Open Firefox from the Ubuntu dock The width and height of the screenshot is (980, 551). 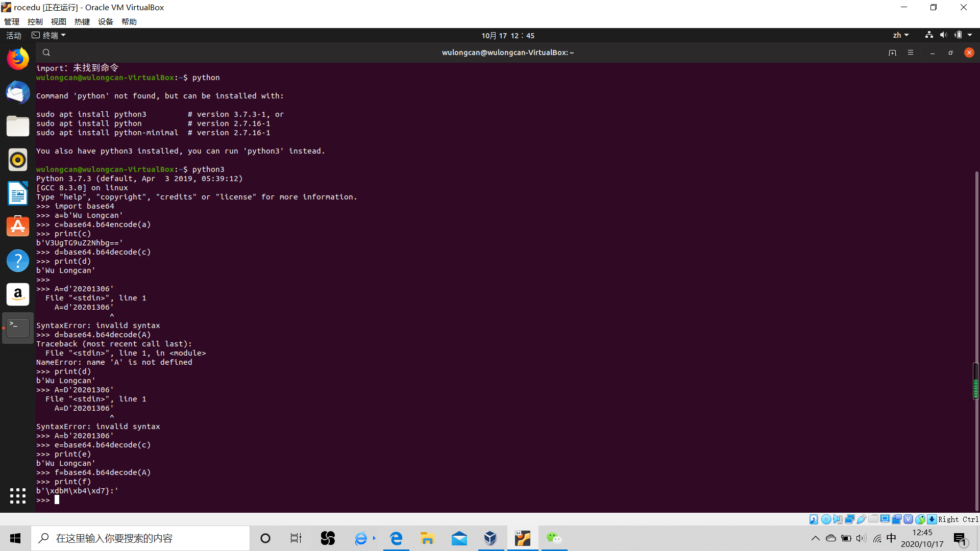pyautogui.click(x=18, y=59)
